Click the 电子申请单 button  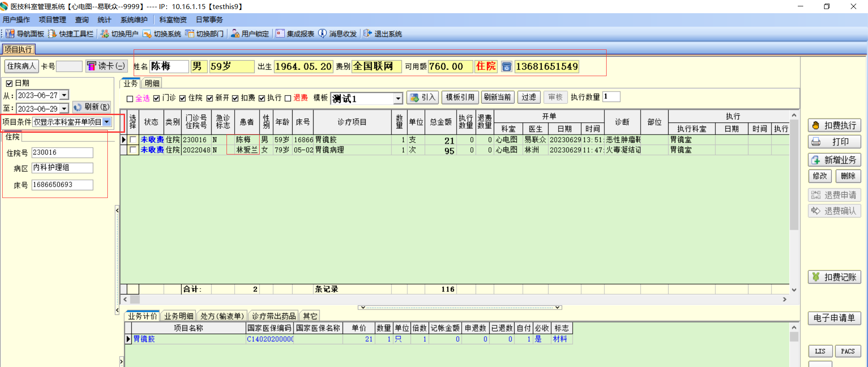834,318
